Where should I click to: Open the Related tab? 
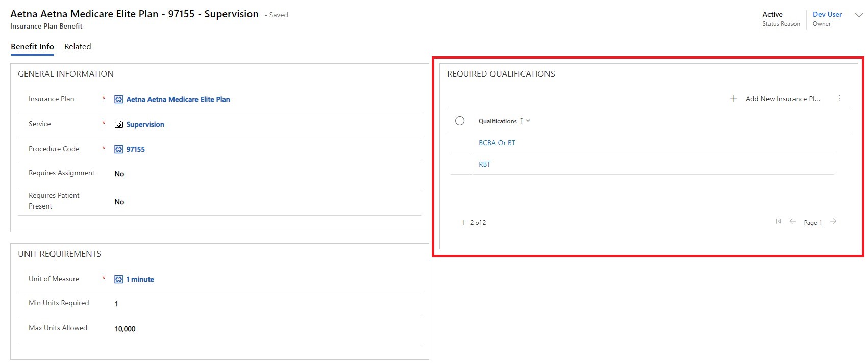[78, 47]
